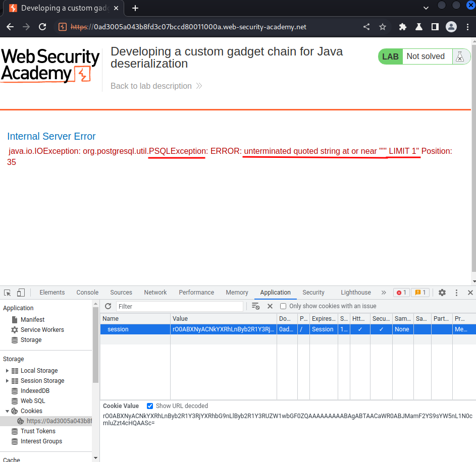Open the Sources tab

(121, 293)
